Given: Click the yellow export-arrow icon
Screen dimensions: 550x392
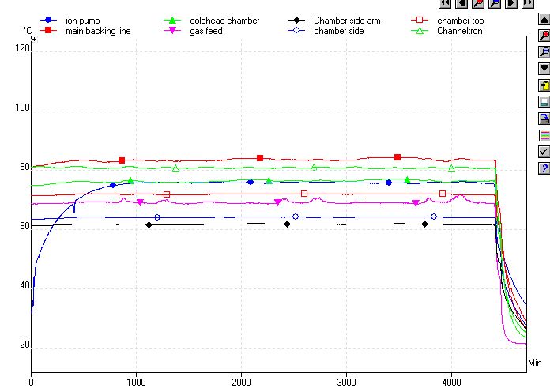Looking at the screenshot, I should pos(544,85).
